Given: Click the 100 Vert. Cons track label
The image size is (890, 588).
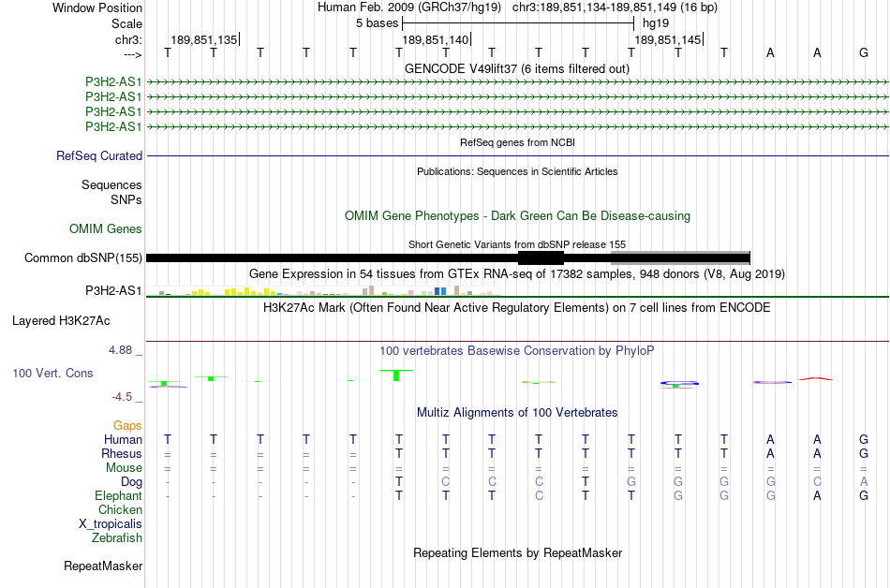Looking at the screenshot, I should coord(52,373).
